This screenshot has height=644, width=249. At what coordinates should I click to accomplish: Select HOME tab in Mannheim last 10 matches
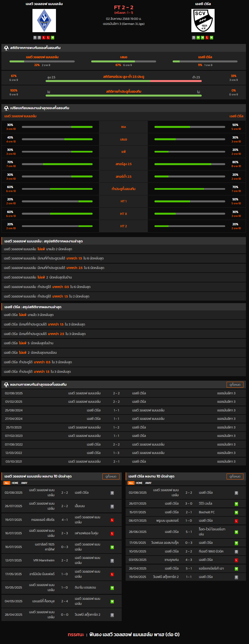[x=15, y=483]
